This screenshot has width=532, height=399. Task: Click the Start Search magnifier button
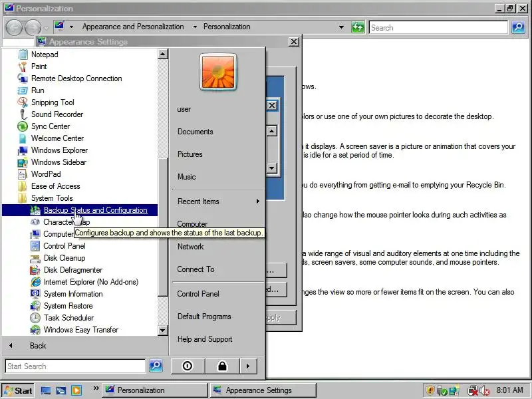(156, 366)
